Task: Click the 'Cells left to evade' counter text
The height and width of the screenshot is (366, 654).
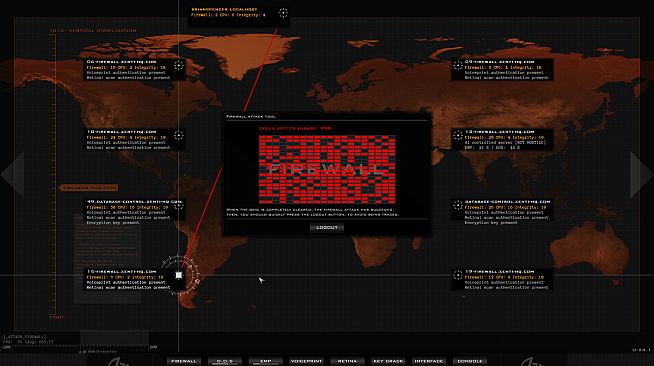Action: pyautogui.click(x=295, y=128)
